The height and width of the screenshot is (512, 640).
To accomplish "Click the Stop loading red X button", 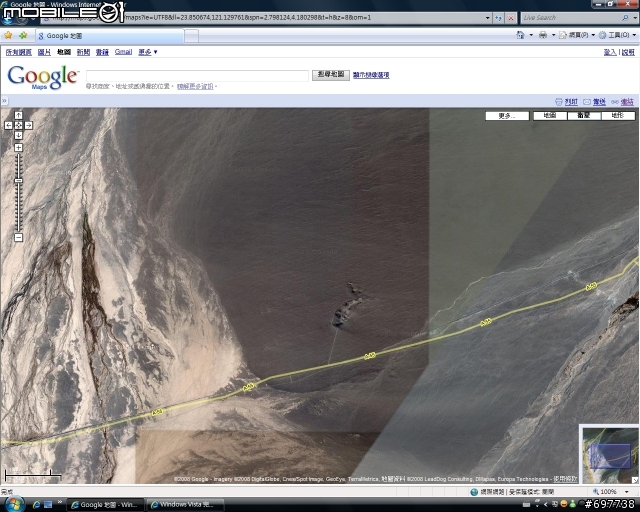I will click(511, 18).
